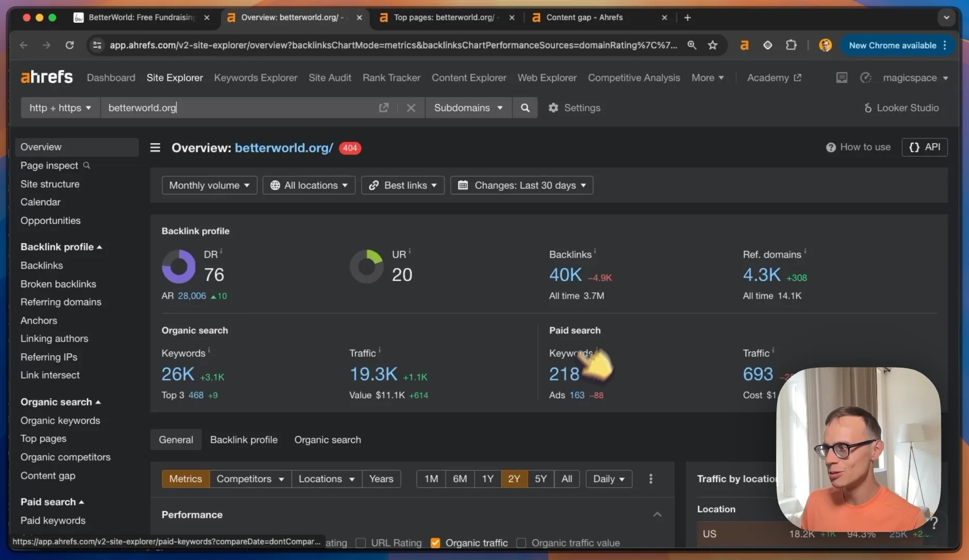Open Chrome extensions puzzle icon
969x560 pixels.
[791, 45]
